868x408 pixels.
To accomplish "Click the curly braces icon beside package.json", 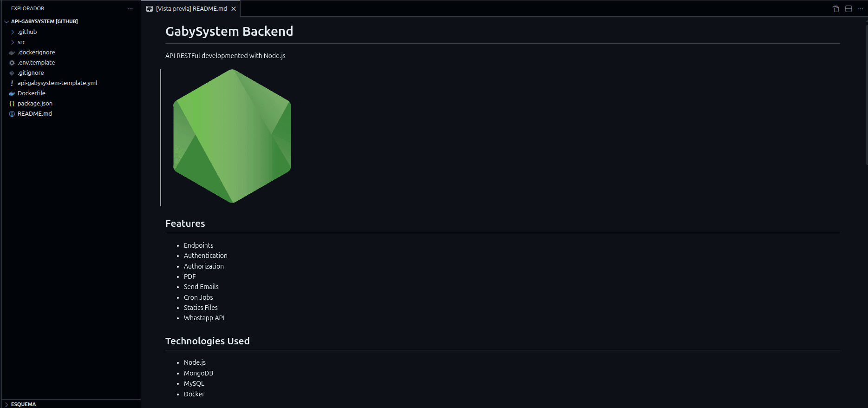I will tap(12, 103).
